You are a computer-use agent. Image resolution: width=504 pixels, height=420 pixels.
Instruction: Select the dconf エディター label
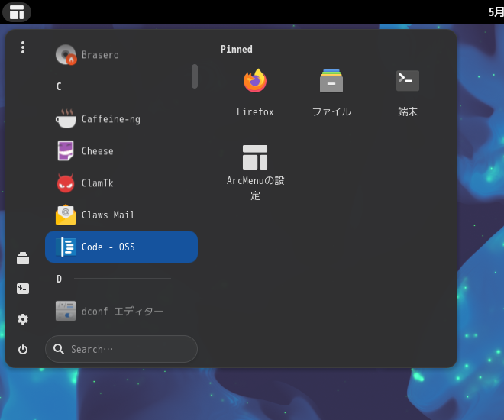click(122, 311)
